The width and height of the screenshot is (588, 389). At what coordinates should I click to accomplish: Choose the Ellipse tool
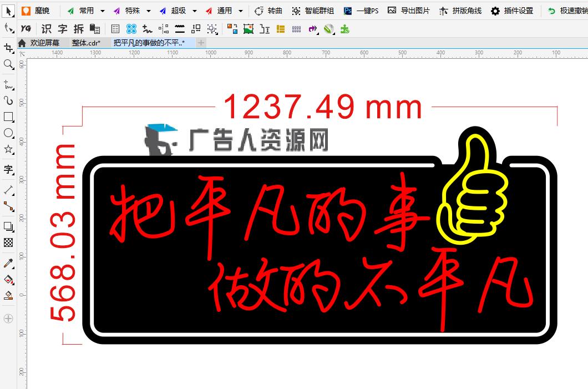[x=8, y=133]
